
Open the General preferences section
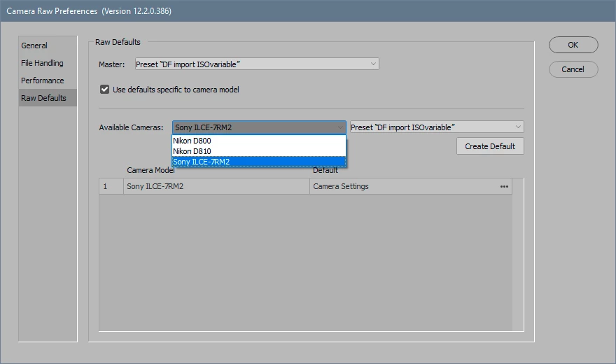[48, 45]
